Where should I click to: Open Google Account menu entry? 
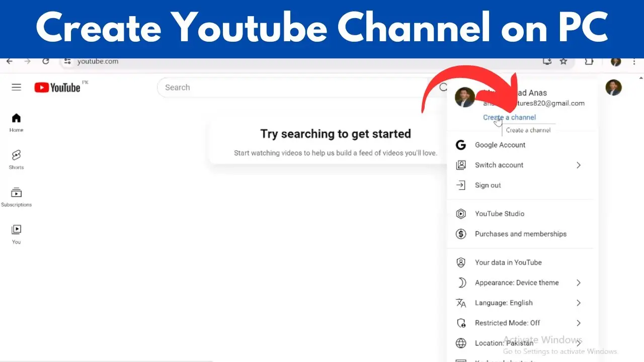click(x=520, y=145)
